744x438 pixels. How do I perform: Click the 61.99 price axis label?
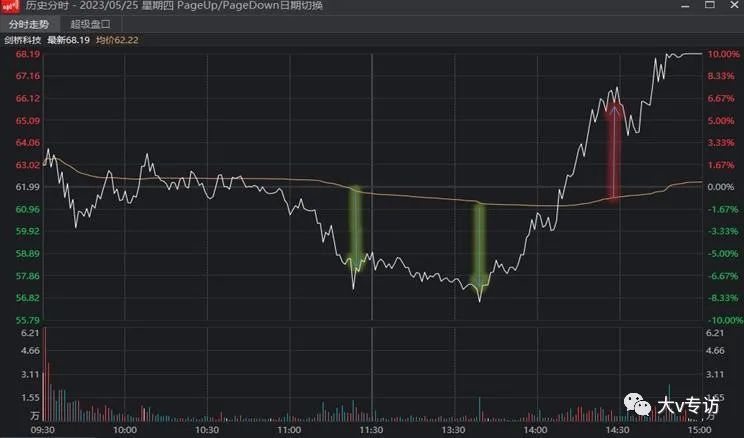[27, 187]
